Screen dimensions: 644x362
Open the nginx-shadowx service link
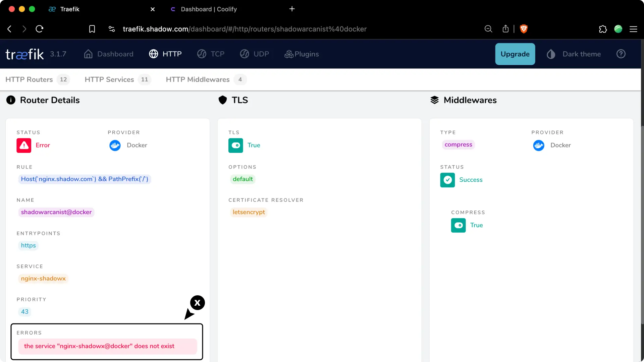coord(43,279)
